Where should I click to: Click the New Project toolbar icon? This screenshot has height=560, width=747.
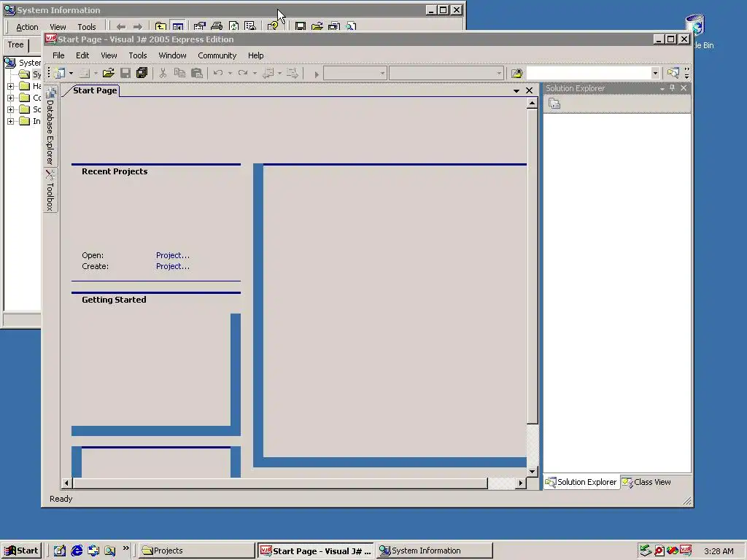point(60,73)
